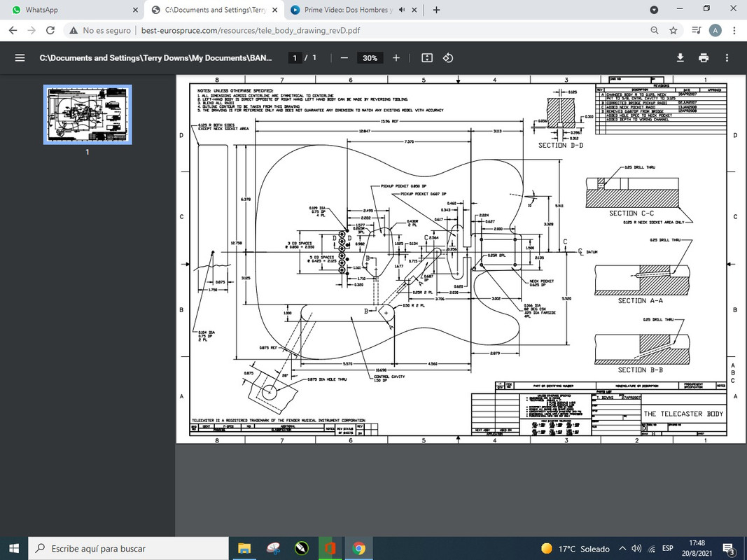Download the PDF file

point(680,58)
